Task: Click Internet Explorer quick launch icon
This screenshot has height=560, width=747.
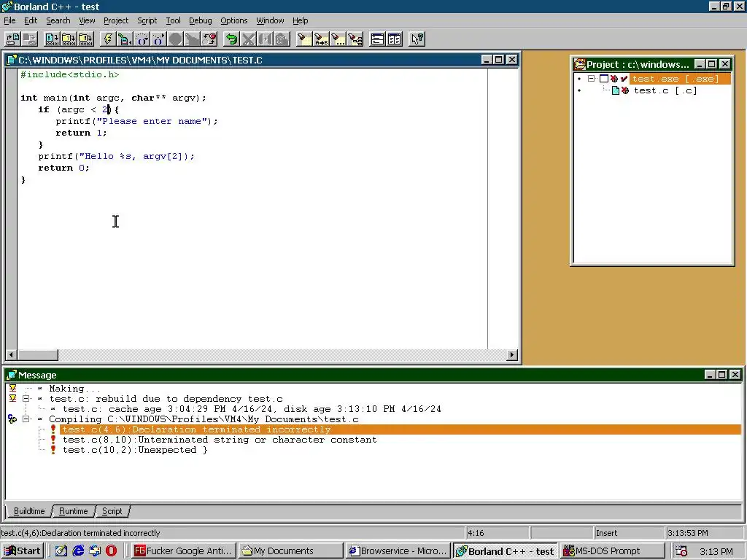Action: click(x=78, y=551)
